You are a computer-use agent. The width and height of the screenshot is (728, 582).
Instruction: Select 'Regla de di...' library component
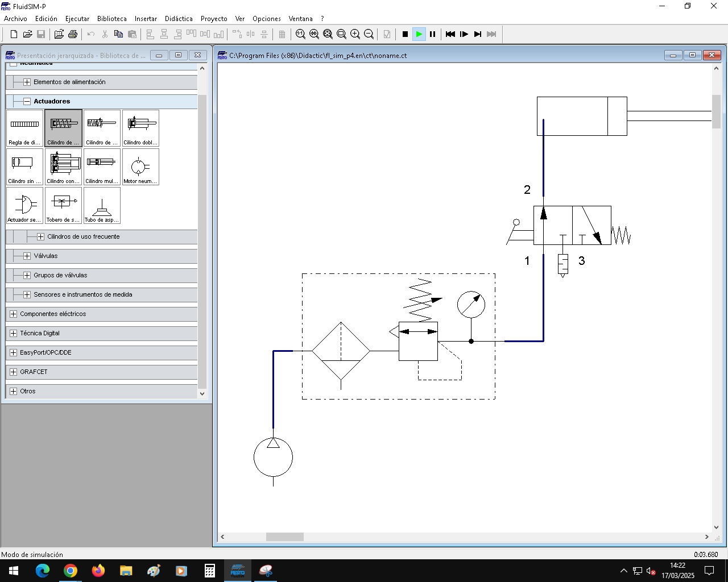24,128
